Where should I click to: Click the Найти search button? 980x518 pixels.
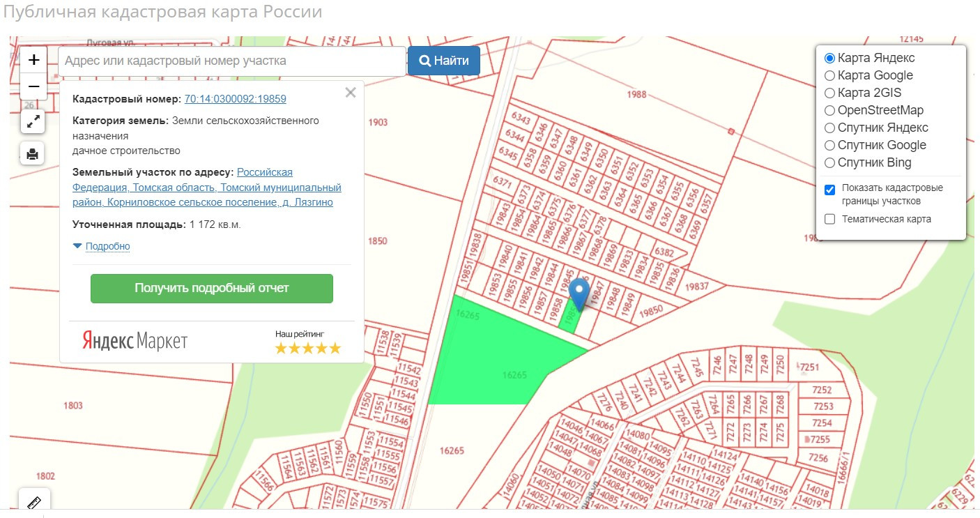coord(444,61)
